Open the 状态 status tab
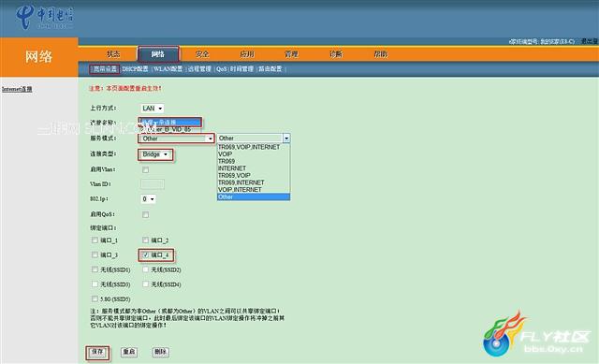 click(x=113, y=54)
